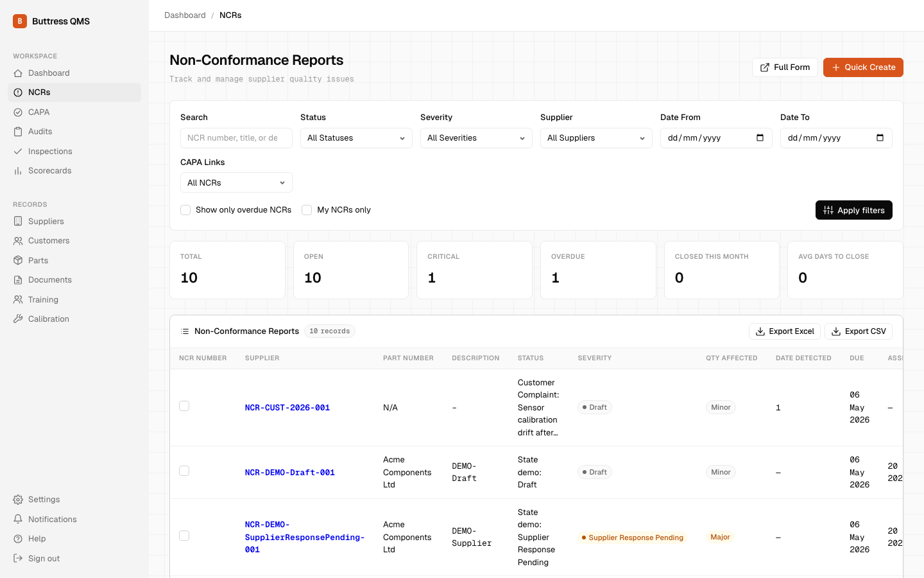Open the All Suppliers dropdown
924x578 pixels.
pos(596,138)
